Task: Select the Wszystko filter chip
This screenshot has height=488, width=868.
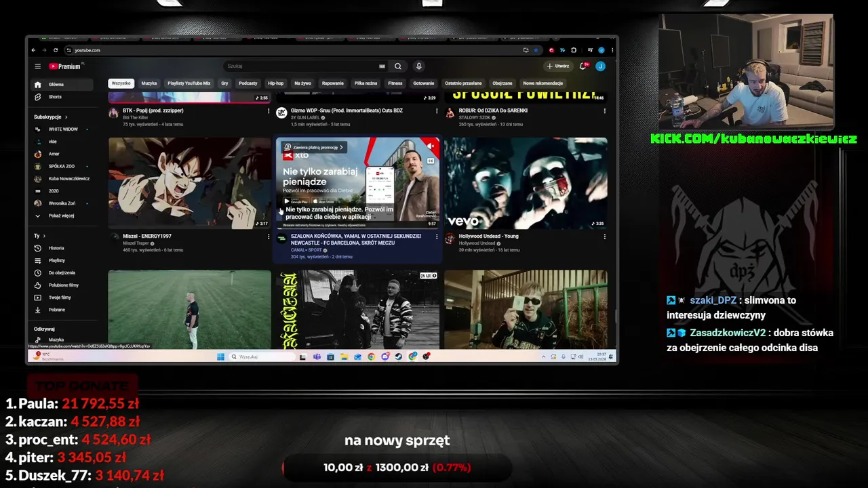Action: pos(121,83)
